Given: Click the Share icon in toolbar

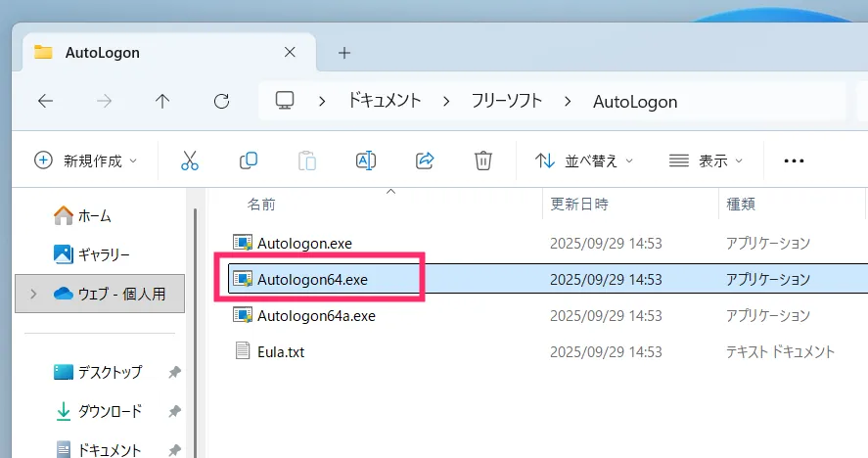Looking at the screenshot, I should coord(425,160).
